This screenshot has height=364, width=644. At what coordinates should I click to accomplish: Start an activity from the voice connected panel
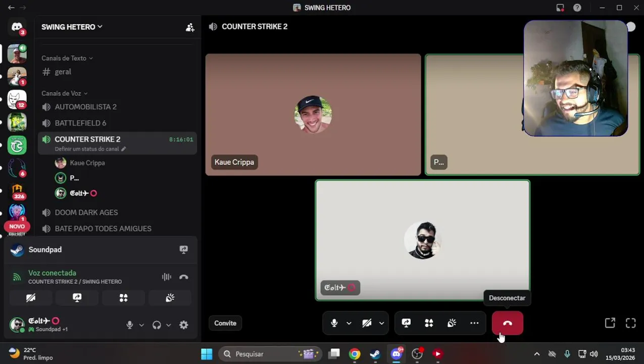click(x=123, y=298)
